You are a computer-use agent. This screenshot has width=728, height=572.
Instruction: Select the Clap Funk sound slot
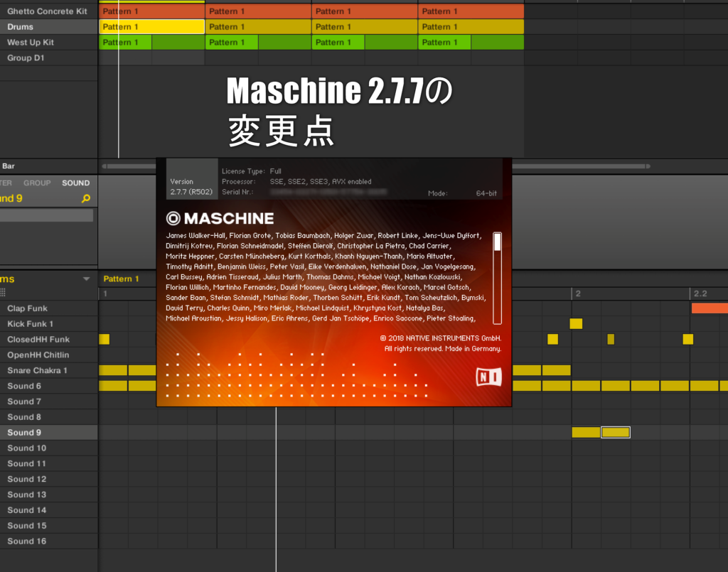click(28, 308)
